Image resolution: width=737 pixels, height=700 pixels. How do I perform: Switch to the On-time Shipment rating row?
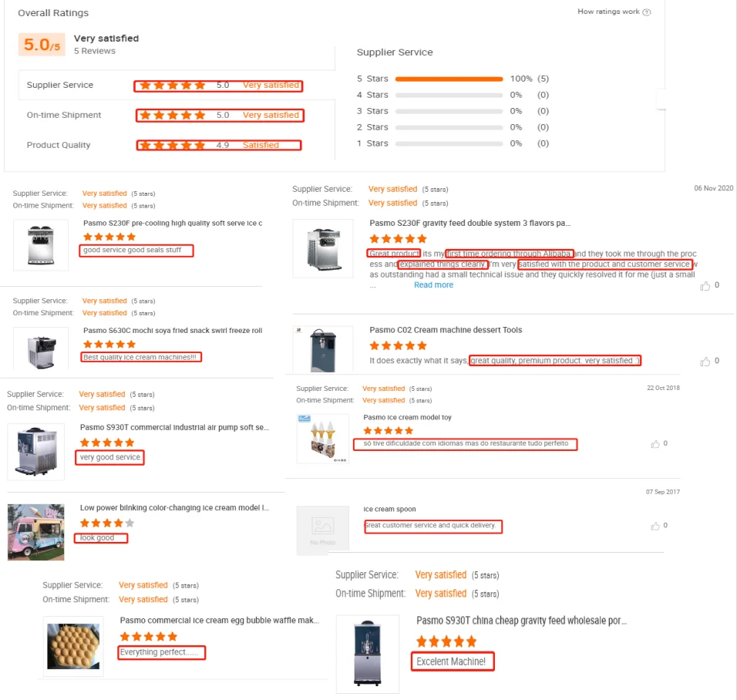64,116
